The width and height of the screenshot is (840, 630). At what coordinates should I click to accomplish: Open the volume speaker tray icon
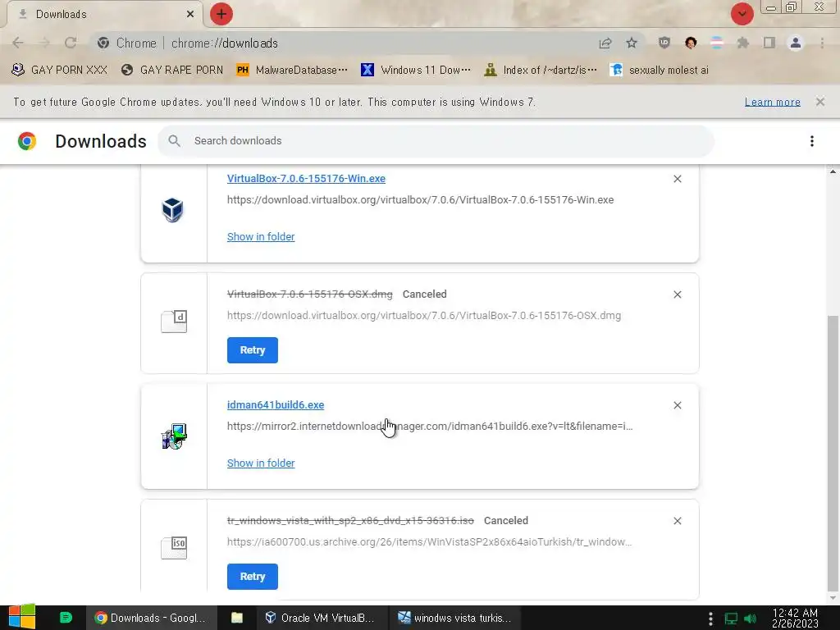(x=750, y=619)
